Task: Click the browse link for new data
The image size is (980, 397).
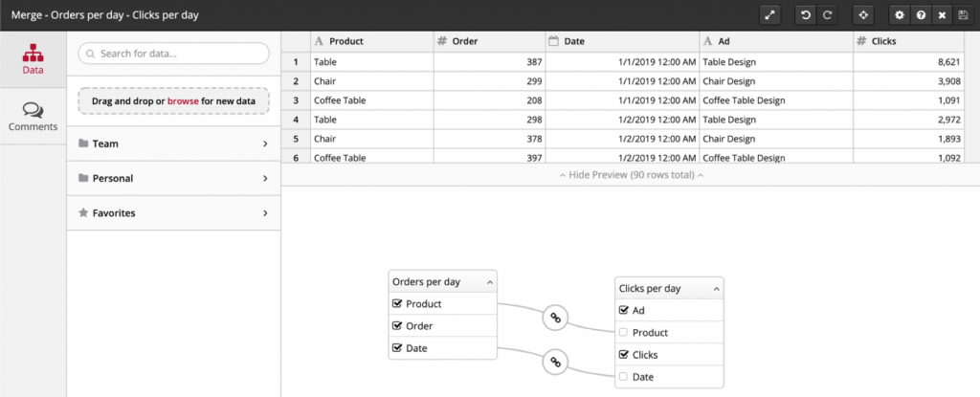Action: [183, 100]
